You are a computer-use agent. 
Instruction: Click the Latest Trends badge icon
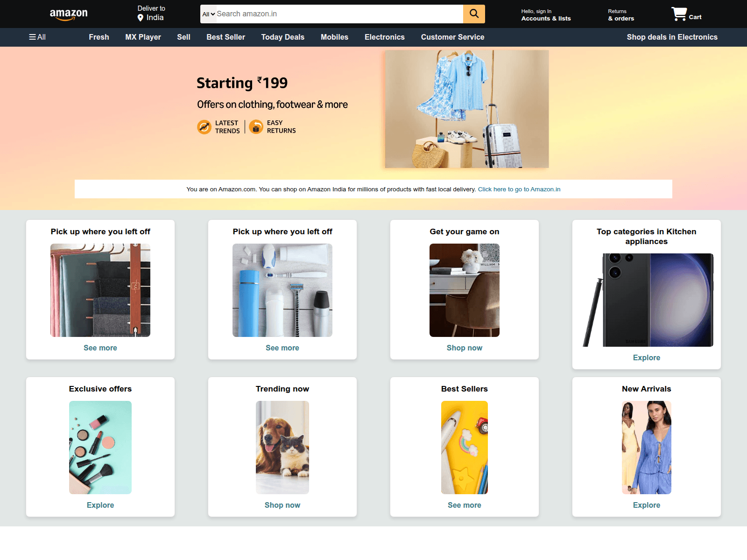(204, 127)
